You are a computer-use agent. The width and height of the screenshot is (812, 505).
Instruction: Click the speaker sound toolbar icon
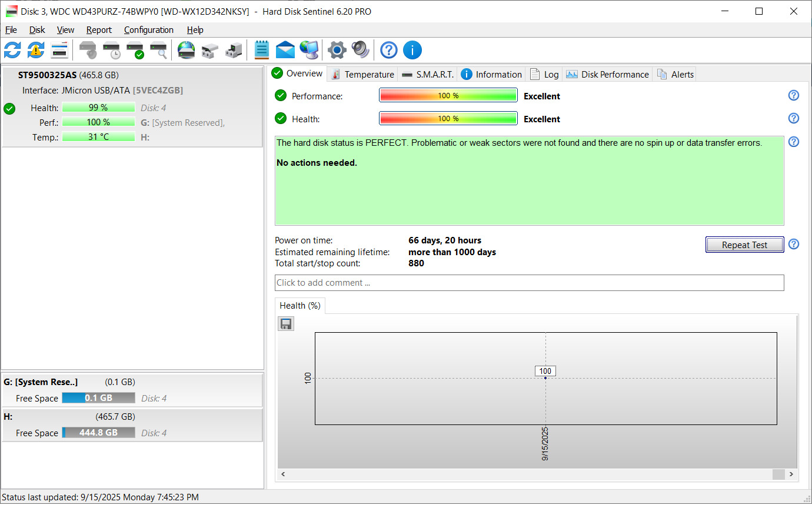(x=361, y=50)
